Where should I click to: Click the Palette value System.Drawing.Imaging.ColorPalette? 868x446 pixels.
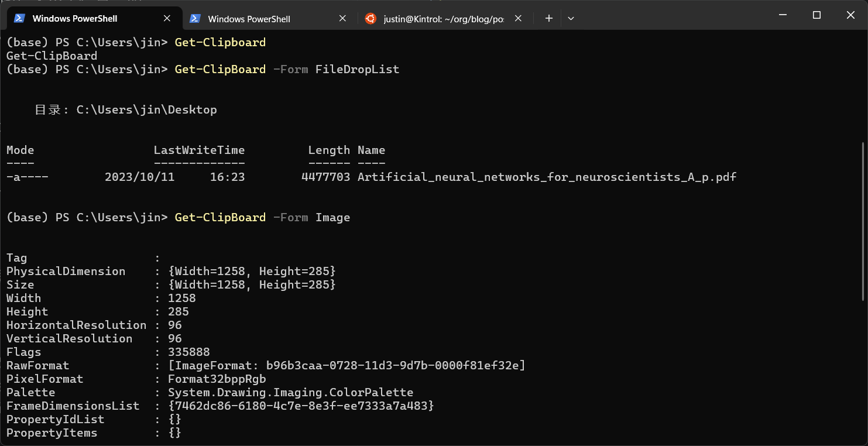click(x=290, y=393)
